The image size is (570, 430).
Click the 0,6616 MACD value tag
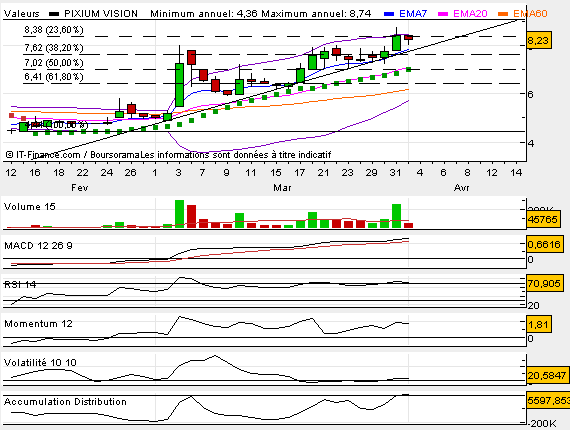click(544, 244)
